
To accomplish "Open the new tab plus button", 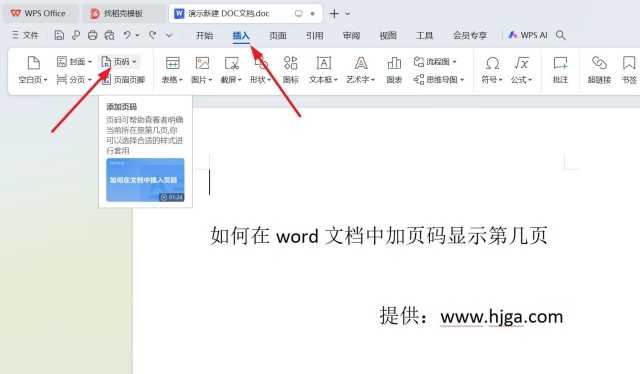I will coord(334,13).
